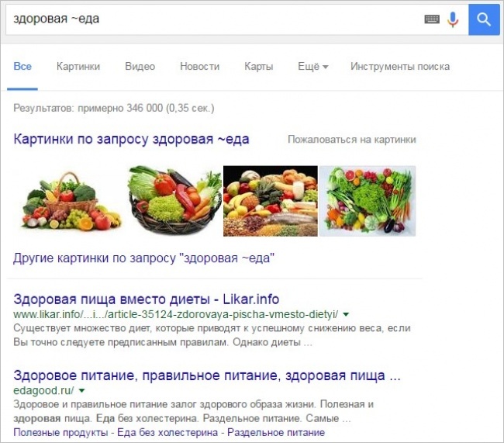This screenshot has width=504, height=443.
Task: Activate voice search microphone icon
Action: tap(453, 19)
